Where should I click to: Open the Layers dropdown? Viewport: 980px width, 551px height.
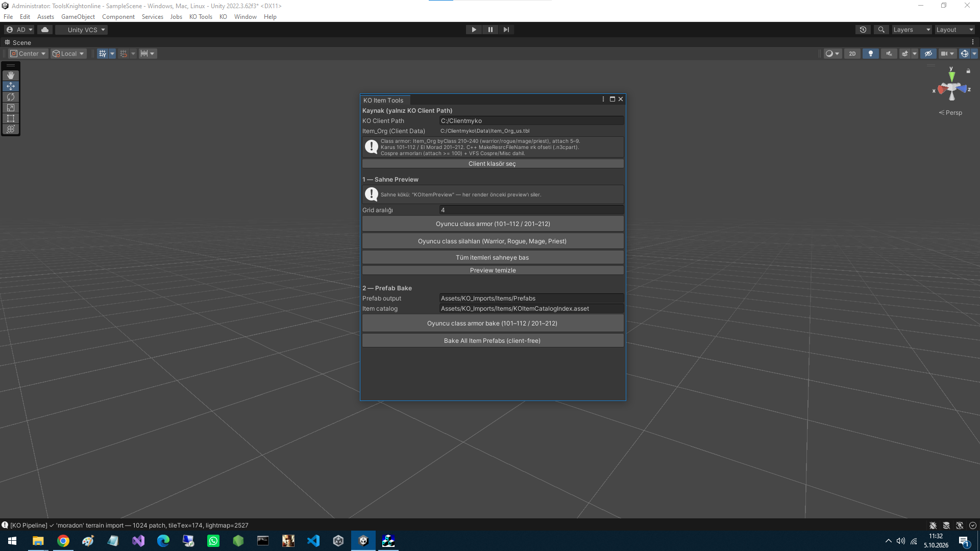[912, 30]
